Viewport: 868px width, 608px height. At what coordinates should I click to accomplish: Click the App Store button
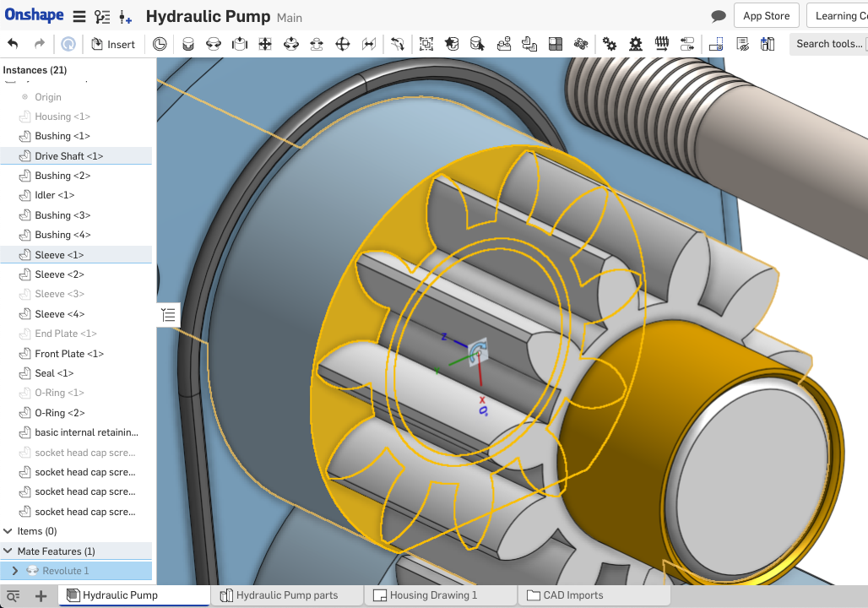(766, 16)
